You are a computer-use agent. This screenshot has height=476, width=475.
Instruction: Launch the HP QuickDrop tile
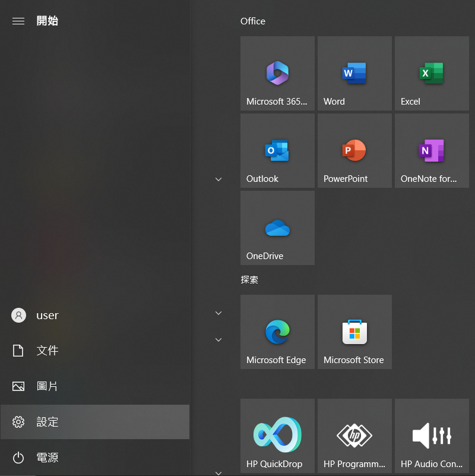point(277,436)
